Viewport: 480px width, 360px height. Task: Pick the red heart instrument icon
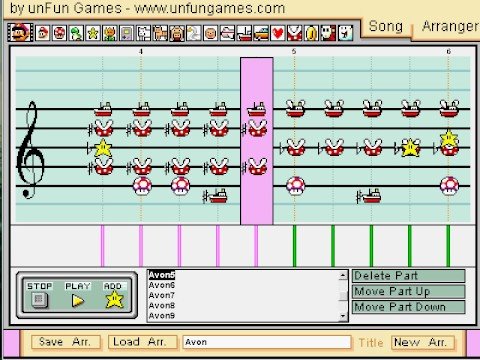pyautogui.click(x=278, y=33)
